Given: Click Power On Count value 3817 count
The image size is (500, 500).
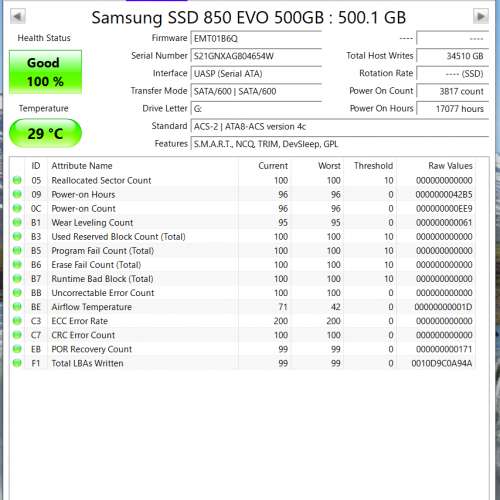Looking at the screenshot, I should click(453, 91).
